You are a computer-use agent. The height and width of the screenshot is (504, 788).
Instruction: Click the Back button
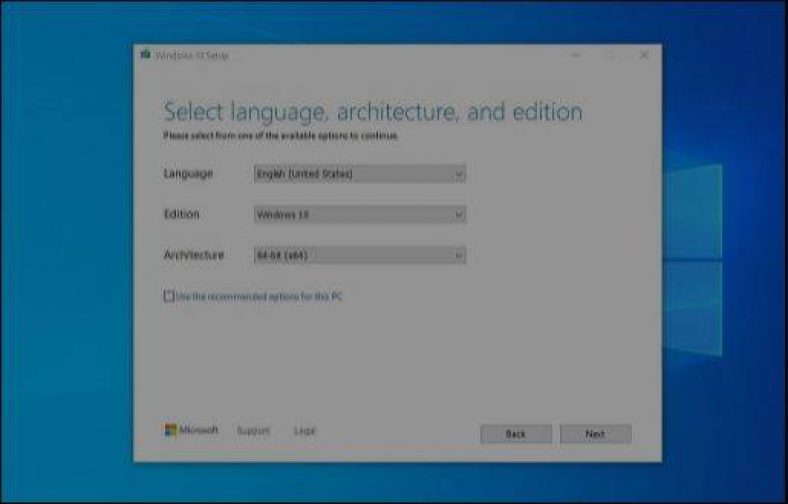(516, 434)
